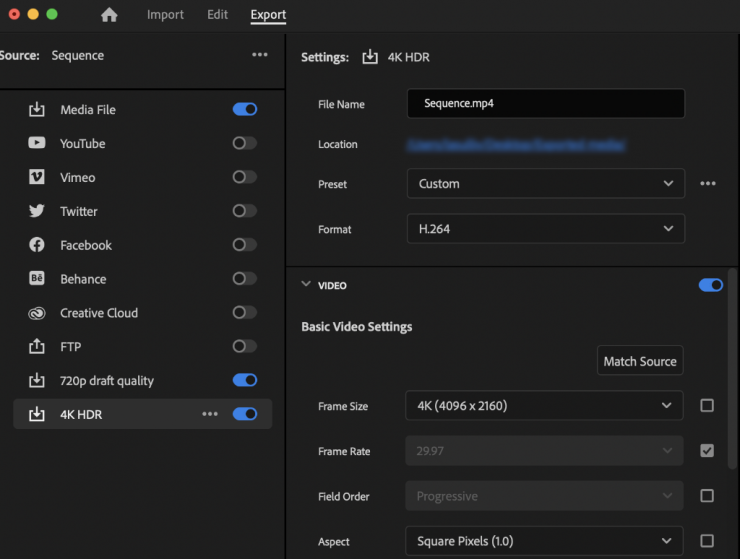Viewport: 740px width, 559px height.
Task: Click the File Name text field
Action: point(545,104)
